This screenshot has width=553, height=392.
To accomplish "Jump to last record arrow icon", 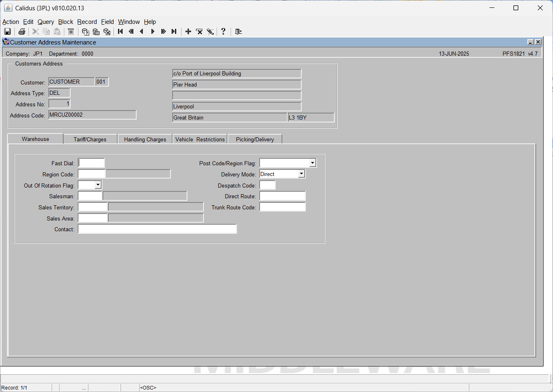I will coord(174,32).
